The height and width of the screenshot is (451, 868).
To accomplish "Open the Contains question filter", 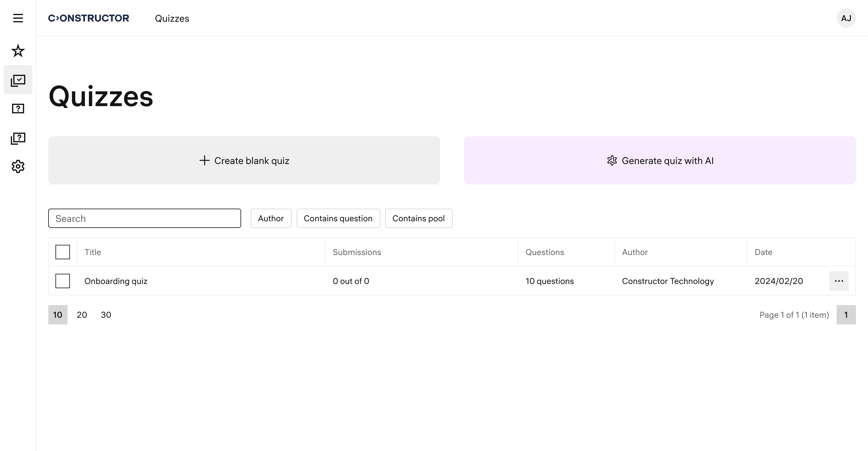I will 338,219.
